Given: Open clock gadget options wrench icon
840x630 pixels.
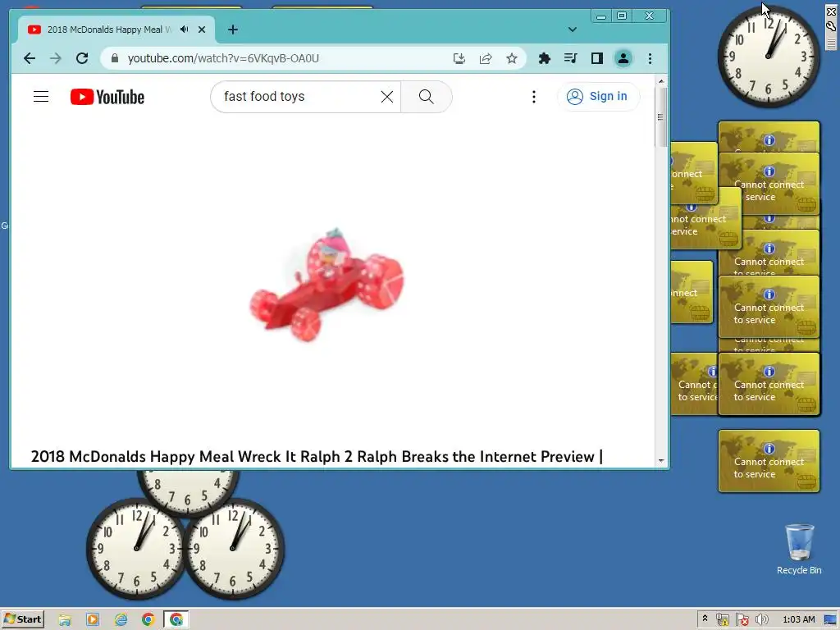Looking at the screenshot, I should (x=831, y=25).
